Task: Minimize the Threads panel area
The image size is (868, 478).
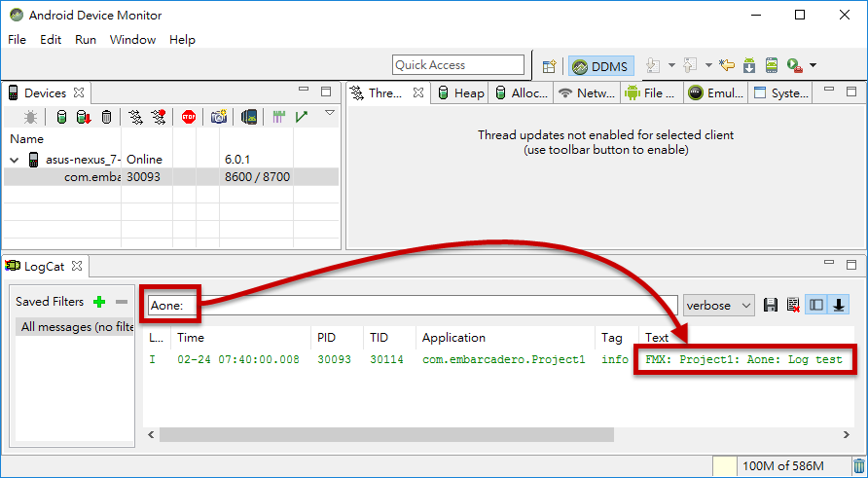Action: [829, 89]
